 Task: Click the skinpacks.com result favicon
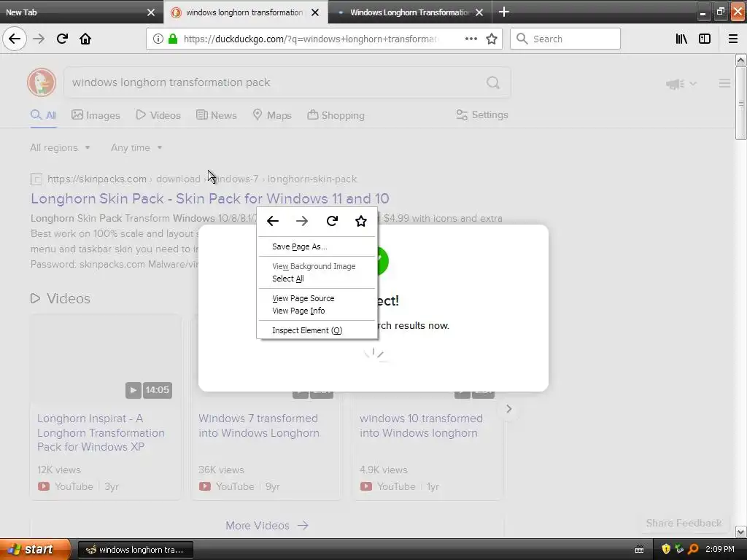point(36,179)
